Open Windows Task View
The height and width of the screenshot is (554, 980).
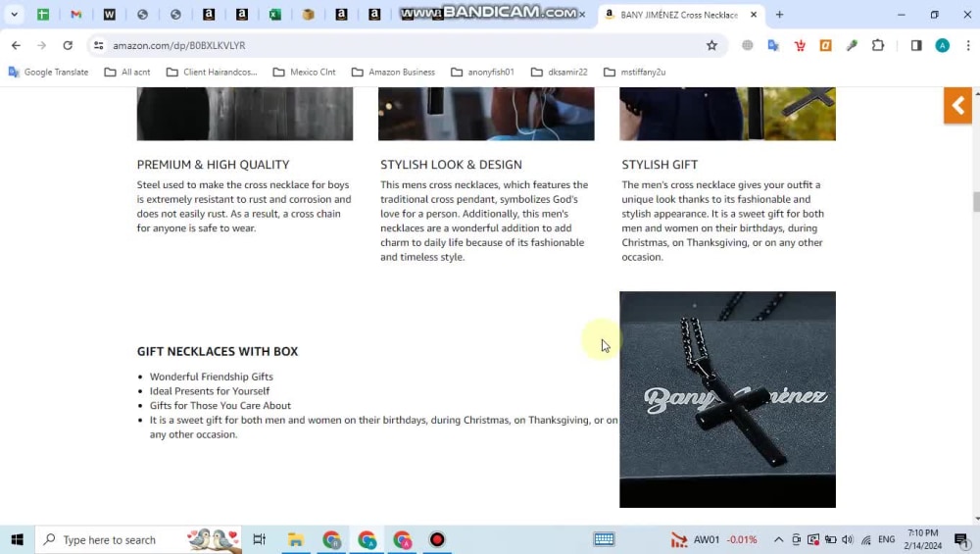point(259,539)
